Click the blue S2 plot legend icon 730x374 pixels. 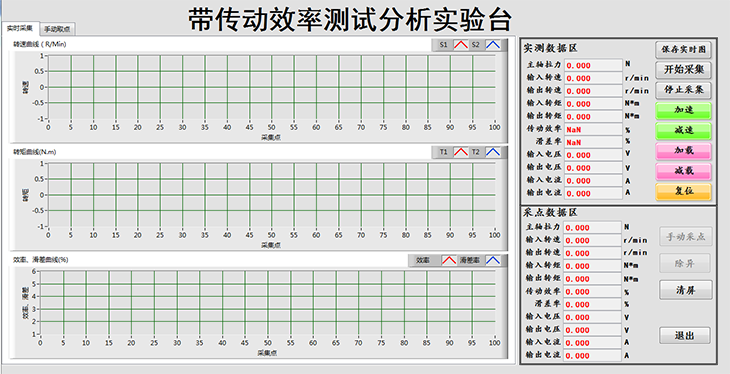coord(493,45)
